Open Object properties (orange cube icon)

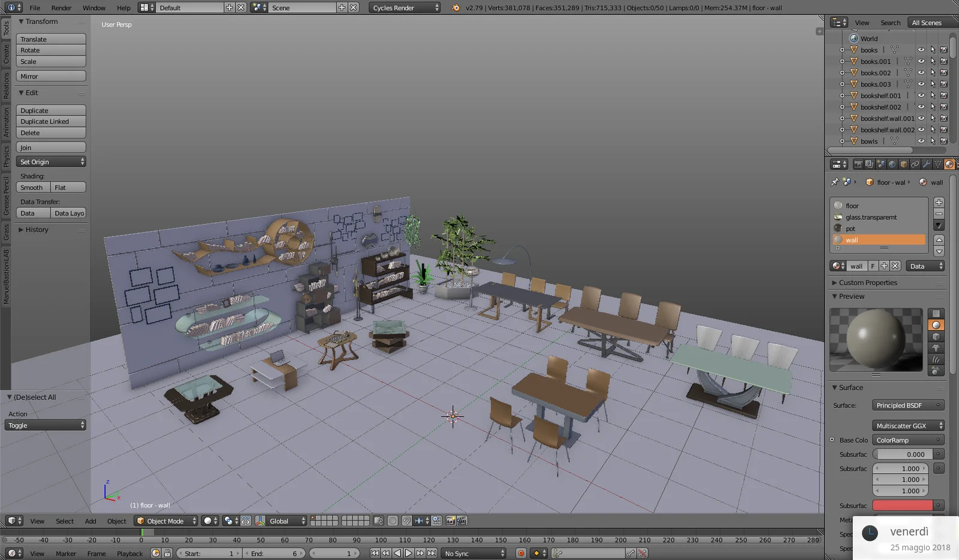click(903, 164)
